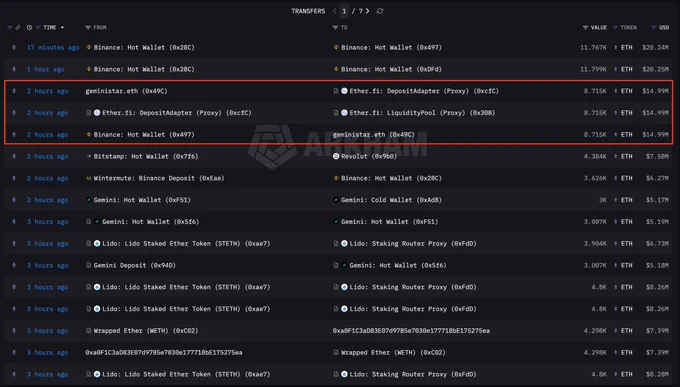Viewport: 680px width, 387px height.
Task: Open the 17 minutes ago transaction link
Action: pyautogui.click(x=53, y=47)
